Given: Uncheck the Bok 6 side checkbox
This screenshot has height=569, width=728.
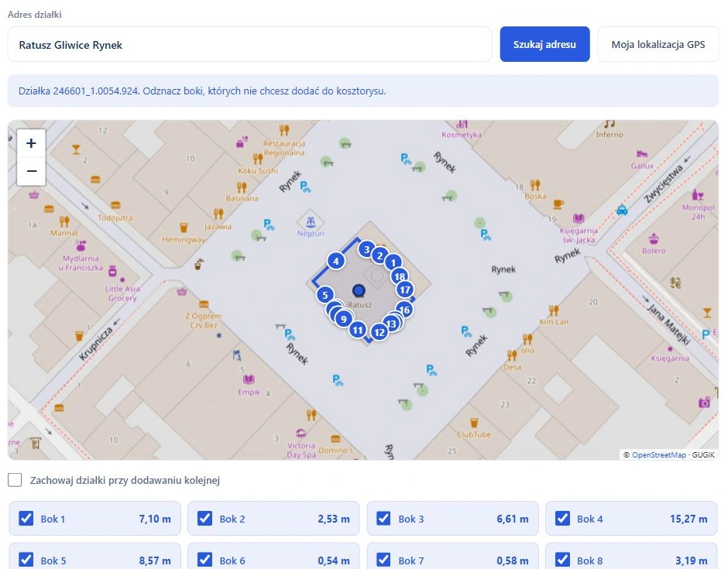Looking at the screenshot, I should tap(204, 560).
